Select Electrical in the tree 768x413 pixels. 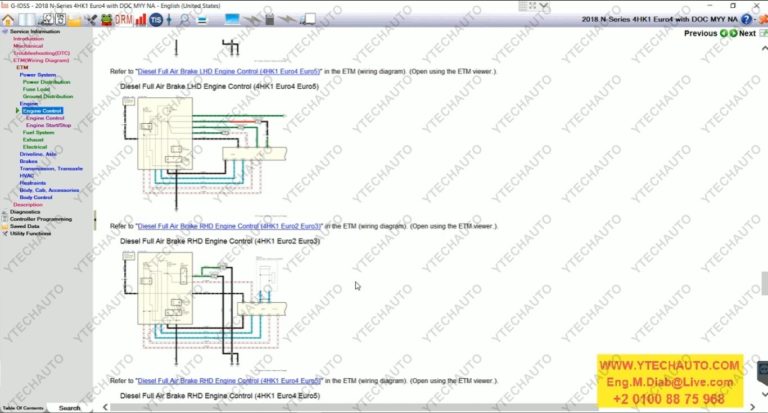(35, 147)
